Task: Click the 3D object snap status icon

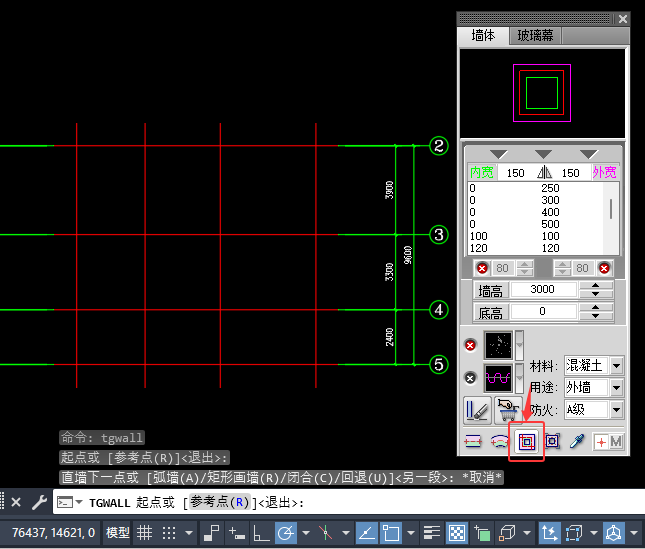Action: point(507,533)
